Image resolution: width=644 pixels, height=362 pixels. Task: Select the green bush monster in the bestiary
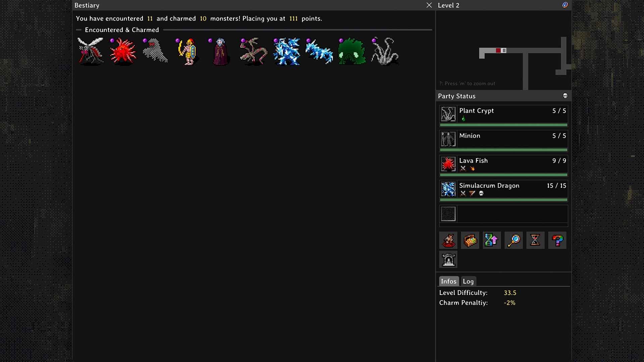point(352,51)
